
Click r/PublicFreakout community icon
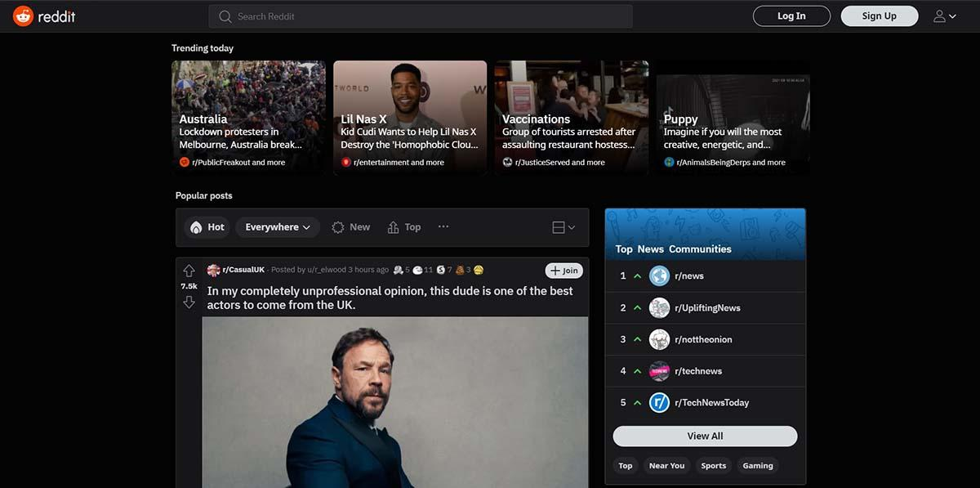click(185, 162)
